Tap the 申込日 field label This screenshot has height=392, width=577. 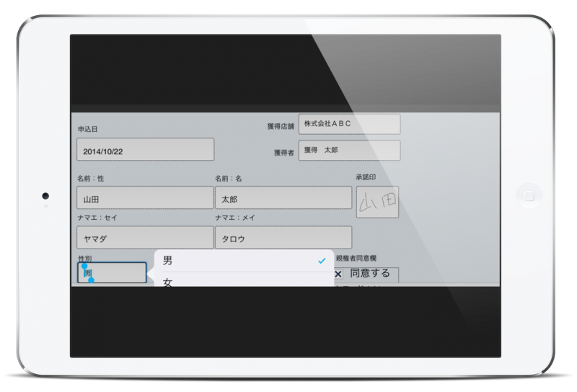[87, 129]
